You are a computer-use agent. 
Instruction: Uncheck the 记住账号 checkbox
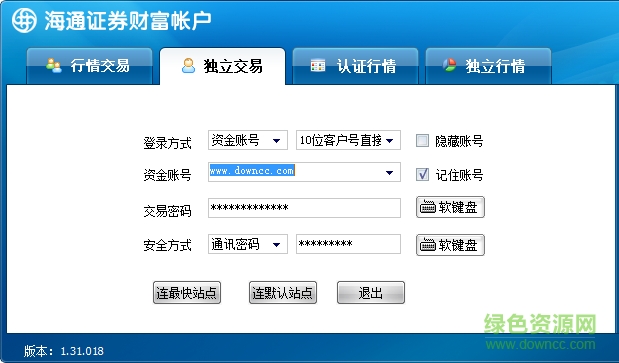coord(422,174)
